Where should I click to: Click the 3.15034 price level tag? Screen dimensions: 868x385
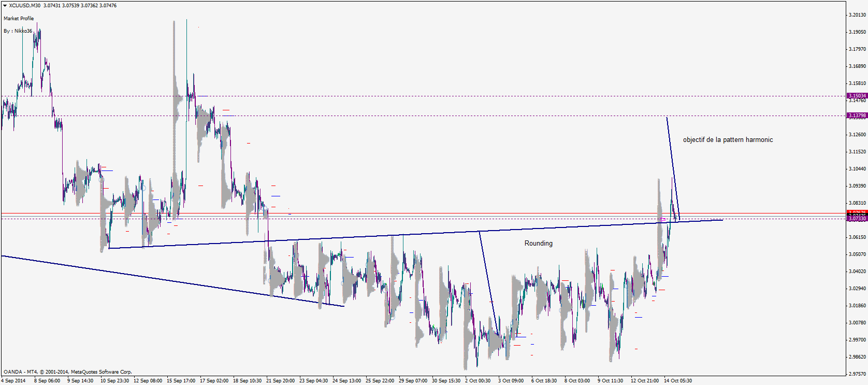pyautogui.click(x=857, y=96)
